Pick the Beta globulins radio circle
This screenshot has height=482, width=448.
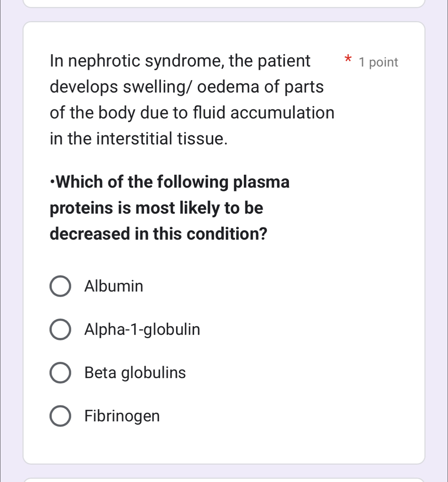click(x=61, y=373)
